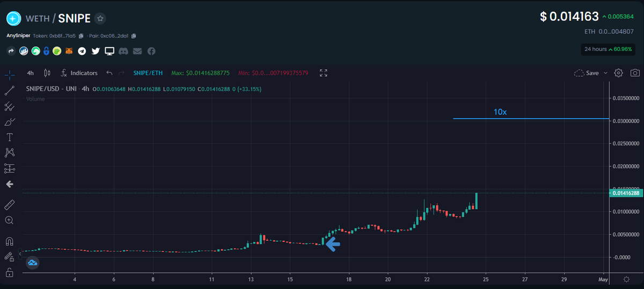Open candlestick chart style selector

coord(47,73)
